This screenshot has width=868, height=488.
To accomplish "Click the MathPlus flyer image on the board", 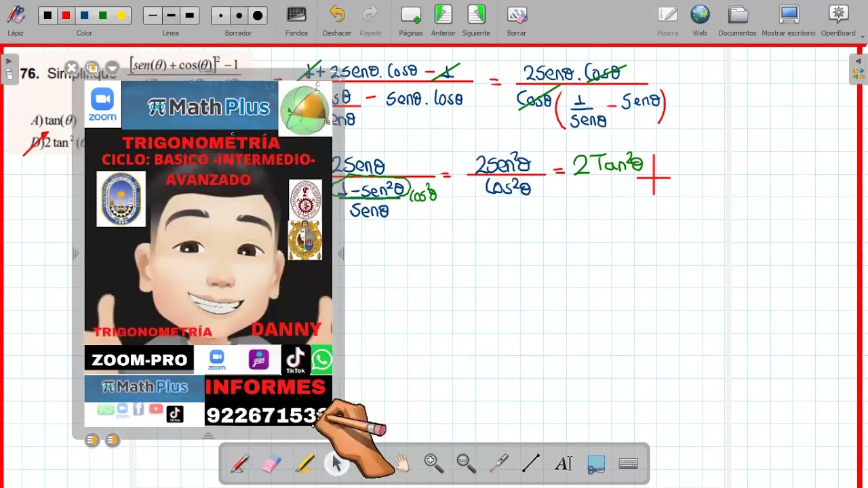I will [208, 254].
